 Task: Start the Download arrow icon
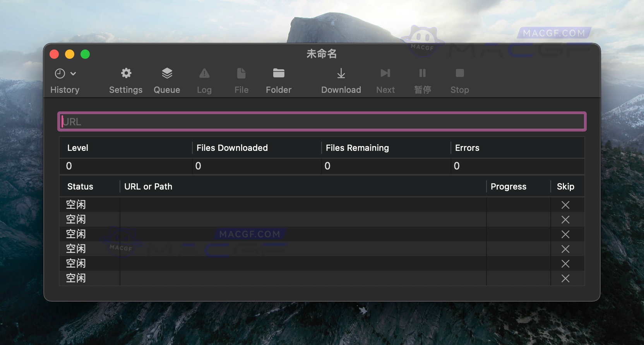[341, 73]
